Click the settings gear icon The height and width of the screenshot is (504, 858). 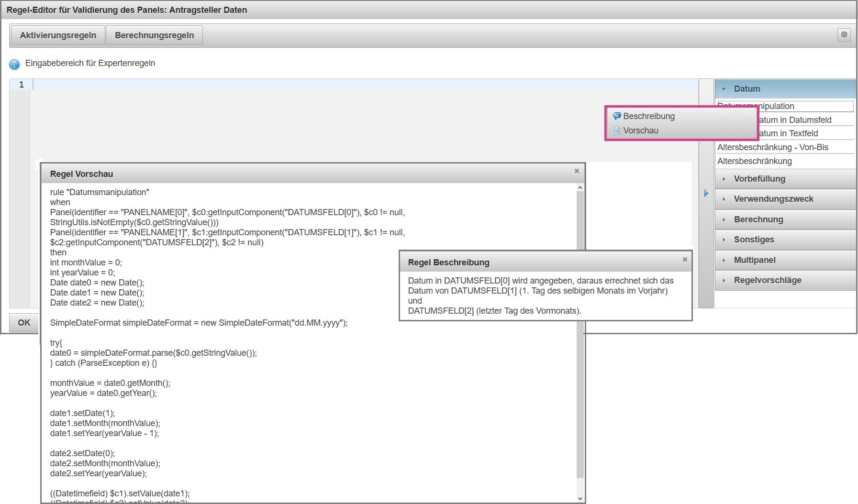point(844,35)
